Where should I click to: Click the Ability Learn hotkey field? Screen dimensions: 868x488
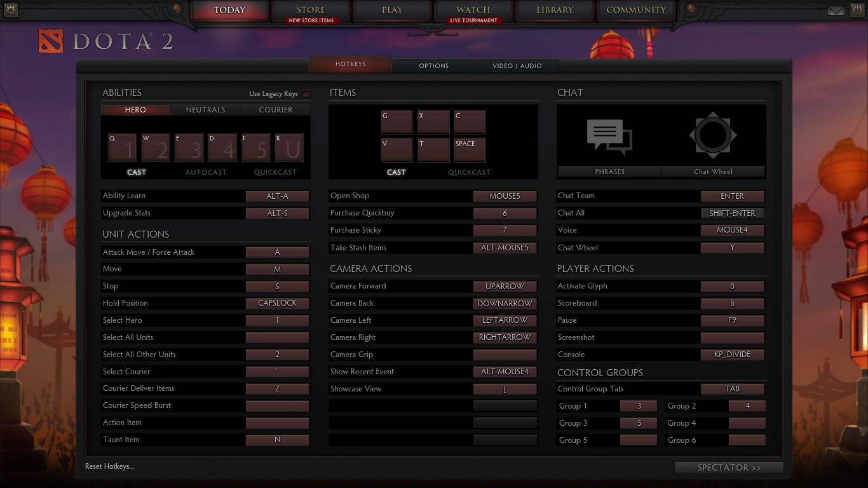click(x=278, y=196)
